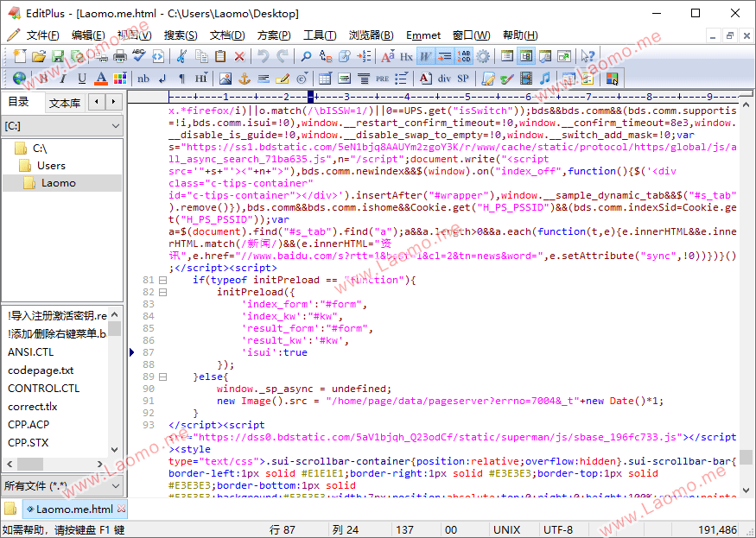Click the editor vertical scrollbar thumb
The height and width of the screenshot is (538, 756).
(746, 457)
